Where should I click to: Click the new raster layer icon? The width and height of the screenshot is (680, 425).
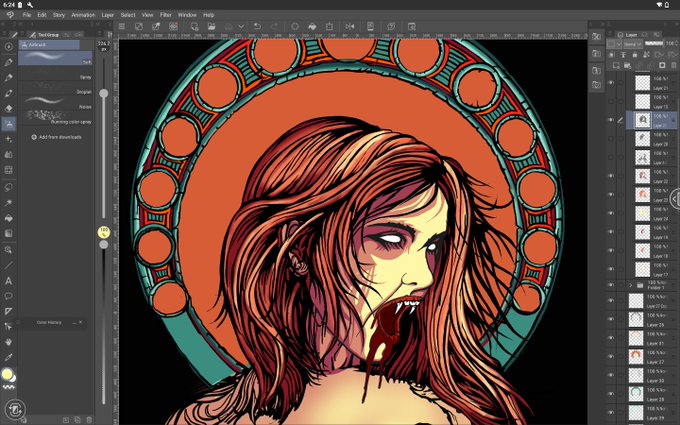pyautogui.click(x=616, y=65)
